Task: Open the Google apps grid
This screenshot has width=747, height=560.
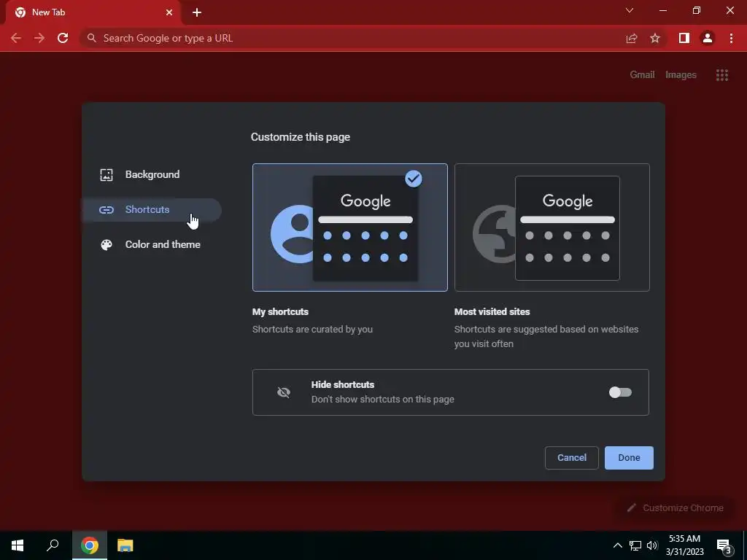Action: 721,75
